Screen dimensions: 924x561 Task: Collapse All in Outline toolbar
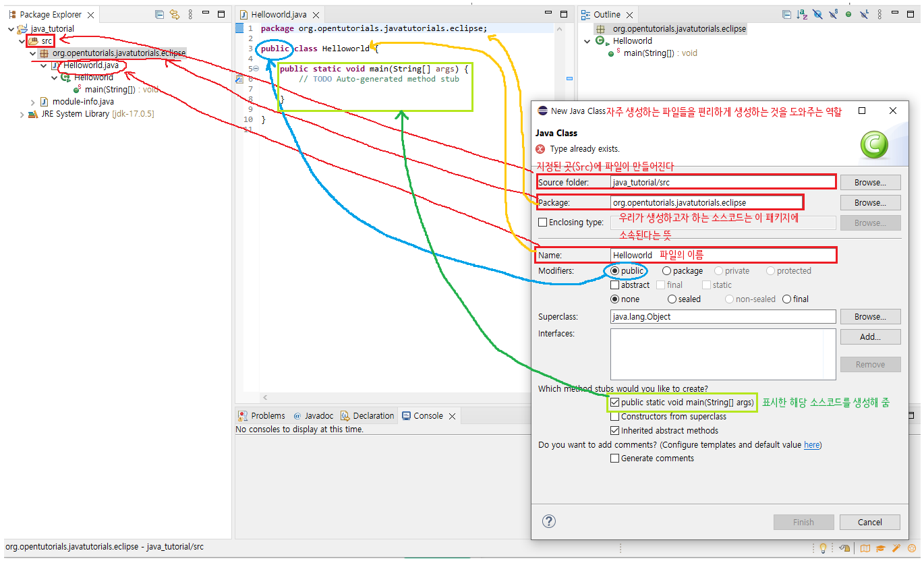tap(786, 14)
